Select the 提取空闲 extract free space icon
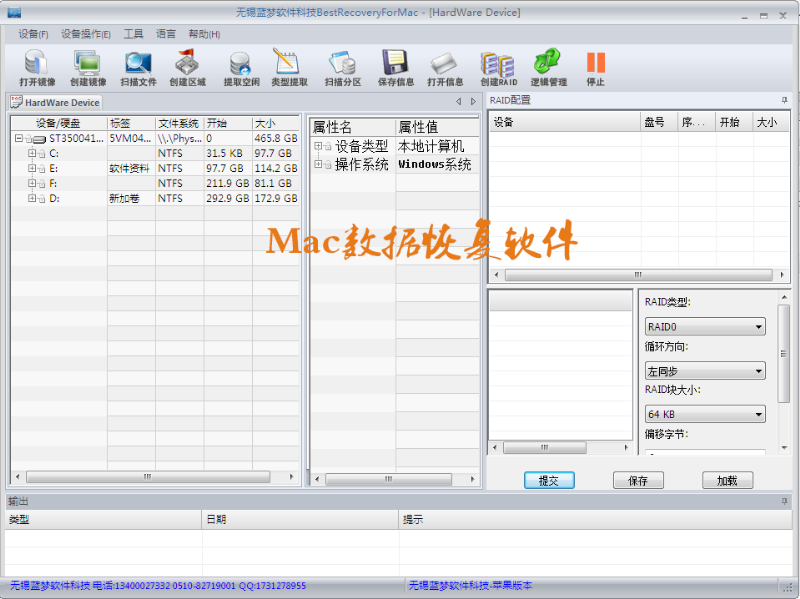Image resolution: width=800 pixels, height=599 pixels. (241, 68)
